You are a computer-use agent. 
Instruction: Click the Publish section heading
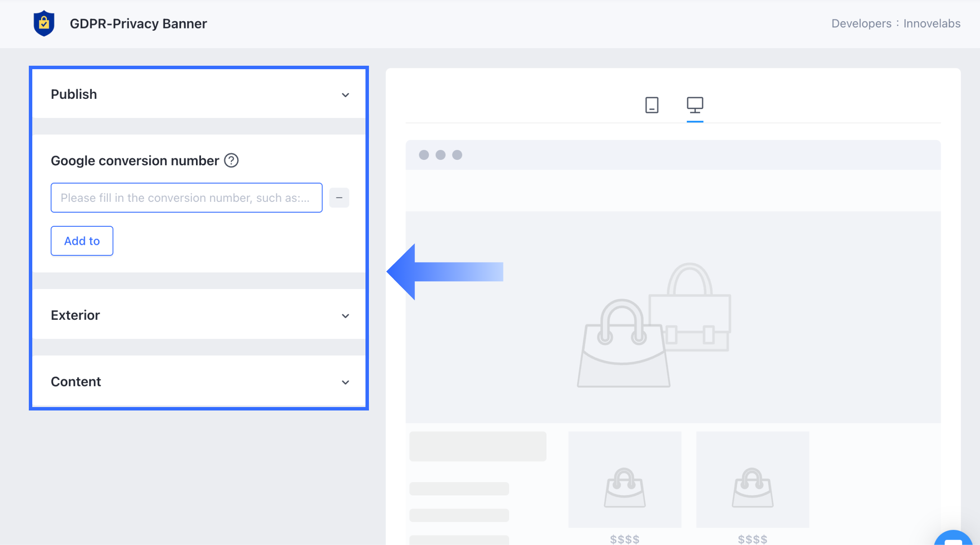(x=74, y=94)
